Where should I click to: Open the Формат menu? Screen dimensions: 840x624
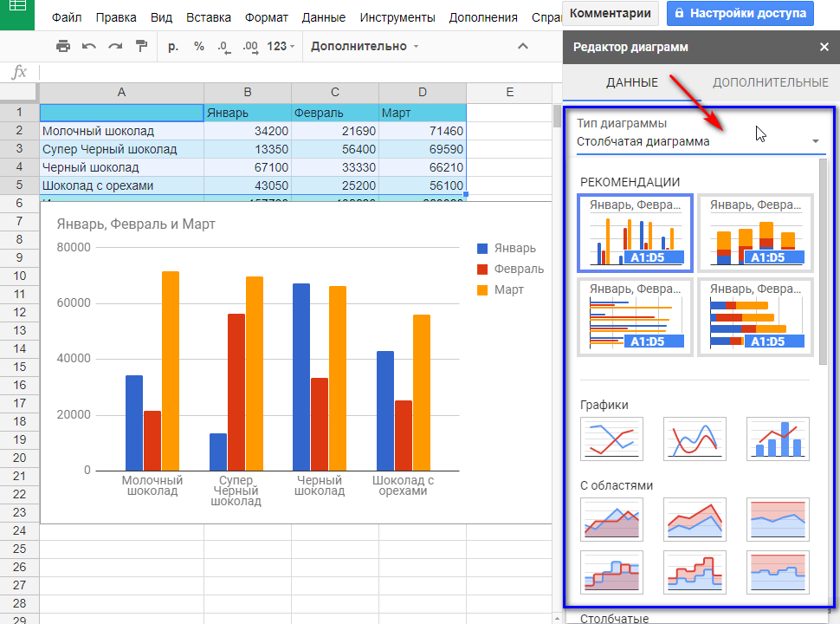(267, 17)
